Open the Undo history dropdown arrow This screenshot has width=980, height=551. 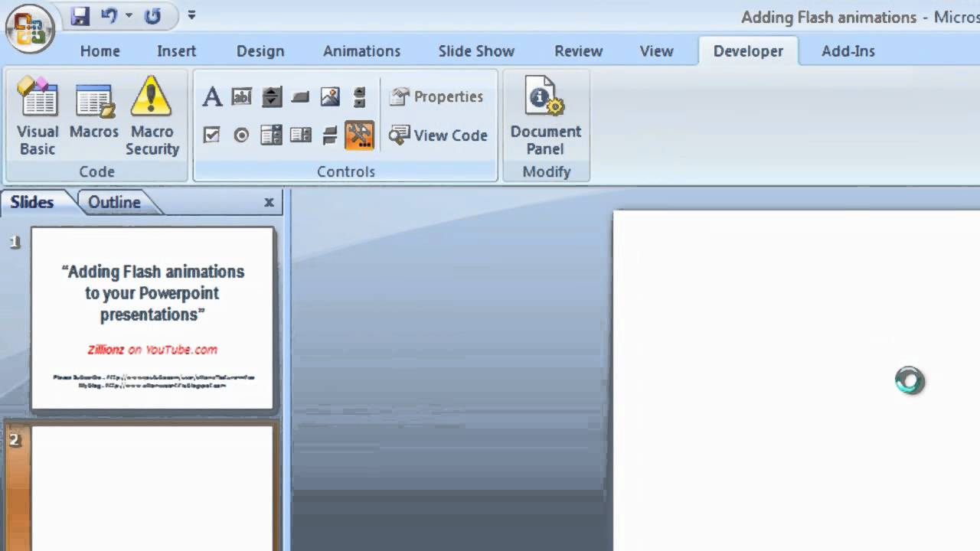(129, 15)
